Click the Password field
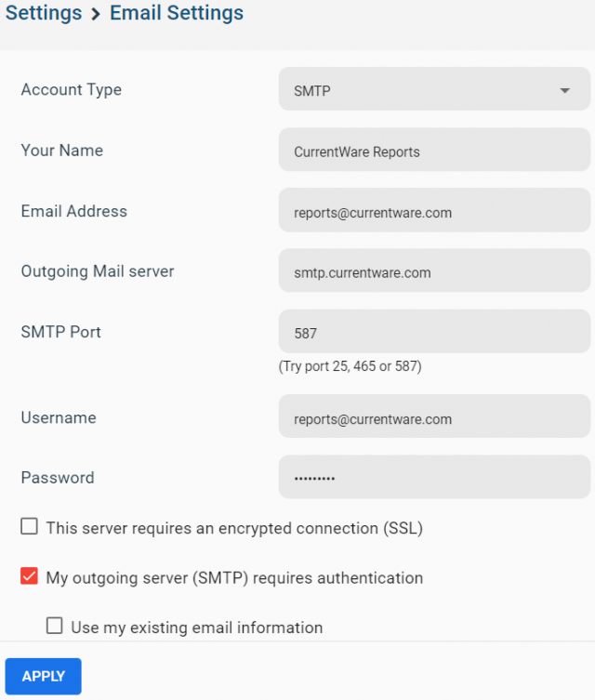595x700 pixels. (x=434, y=477)
